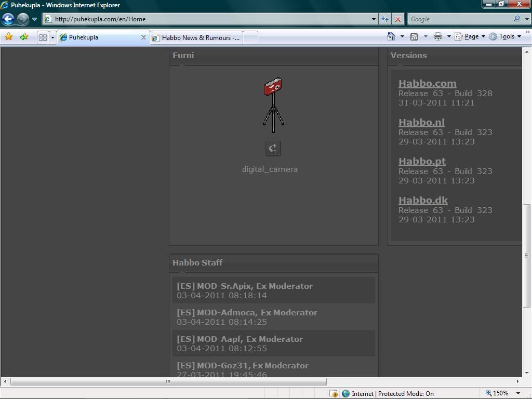The width and height of the screenshot is (532, 399).
Task: Open the Quick Tabs grid icon
Action: 43,37
